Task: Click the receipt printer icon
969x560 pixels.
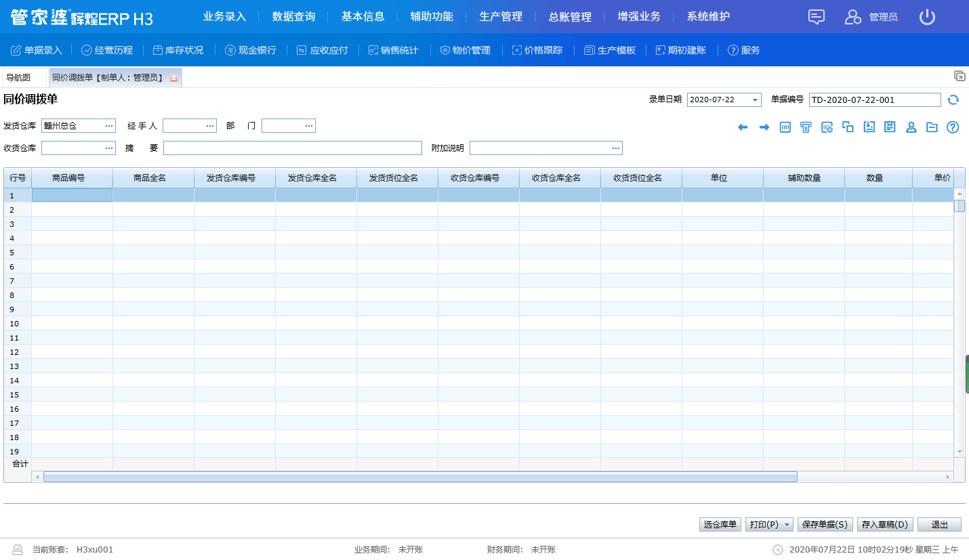Action: point(806,127)
